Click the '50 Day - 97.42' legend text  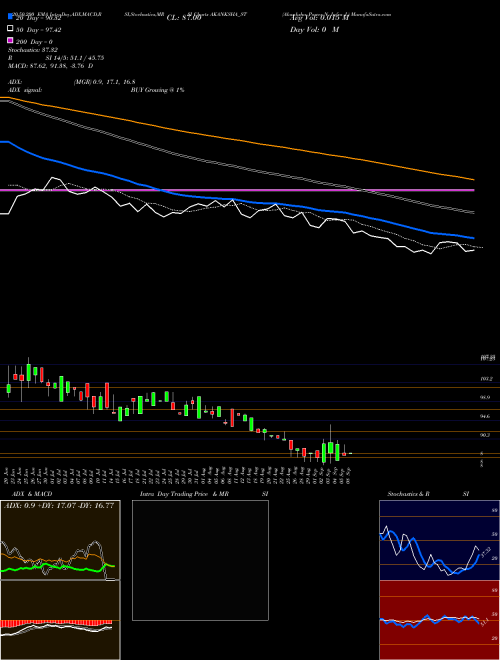pyautogui.click(x=39, y=30)
